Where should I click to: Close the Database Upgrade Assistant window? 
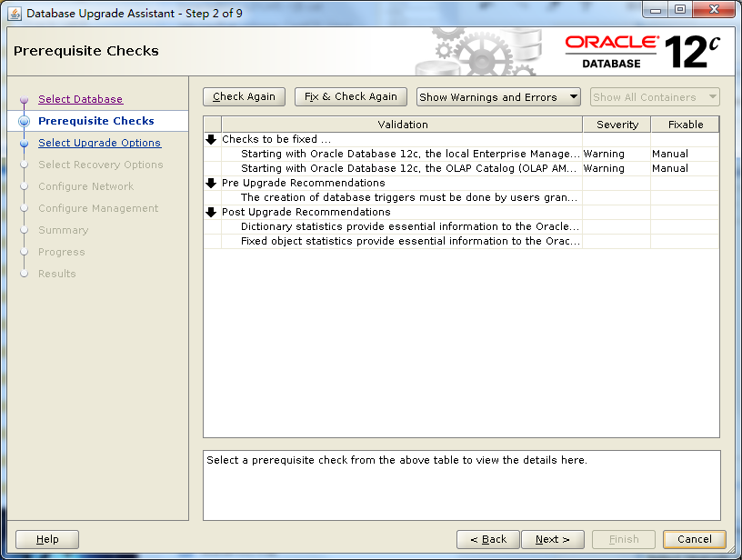click(714, 10)
